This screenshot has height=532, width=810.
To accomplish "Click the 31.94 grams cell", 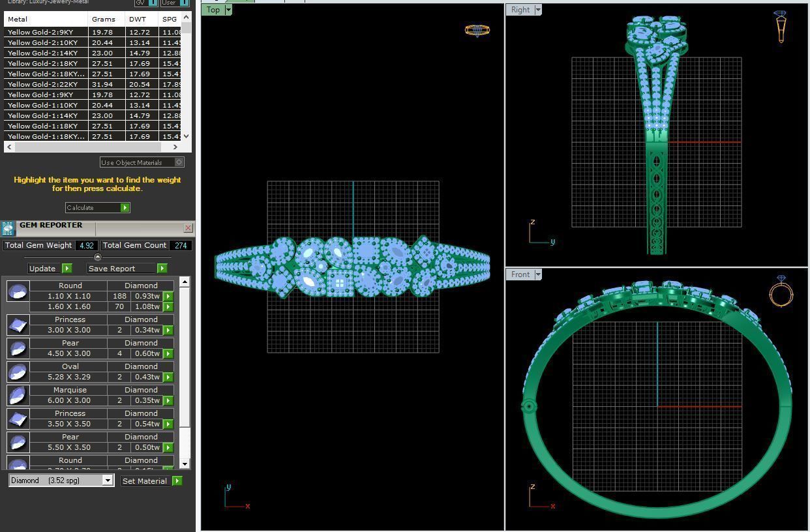I will point(106,84).
